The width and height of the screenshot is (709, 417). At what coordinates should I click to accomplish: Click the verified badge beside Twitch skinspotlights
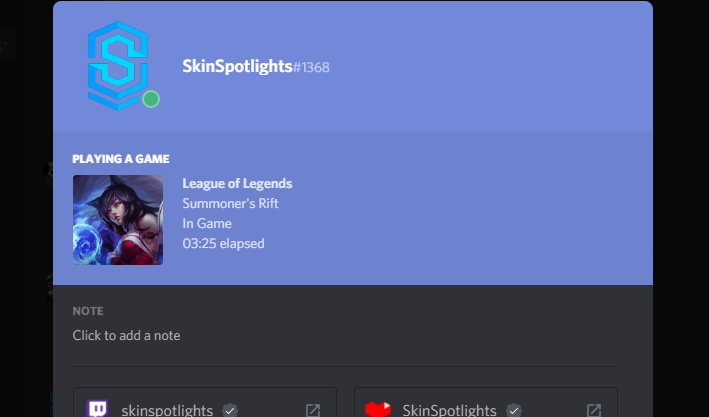230,410
